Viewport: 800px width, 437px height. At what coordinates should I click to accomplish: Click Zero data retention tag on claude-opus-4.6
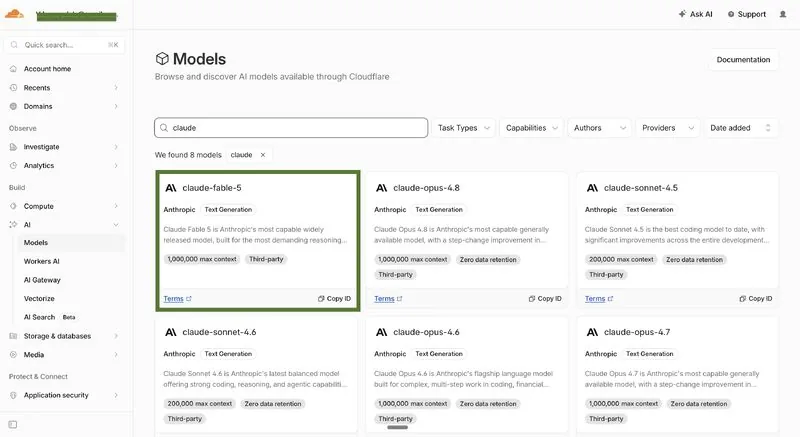tap(488, 404)
